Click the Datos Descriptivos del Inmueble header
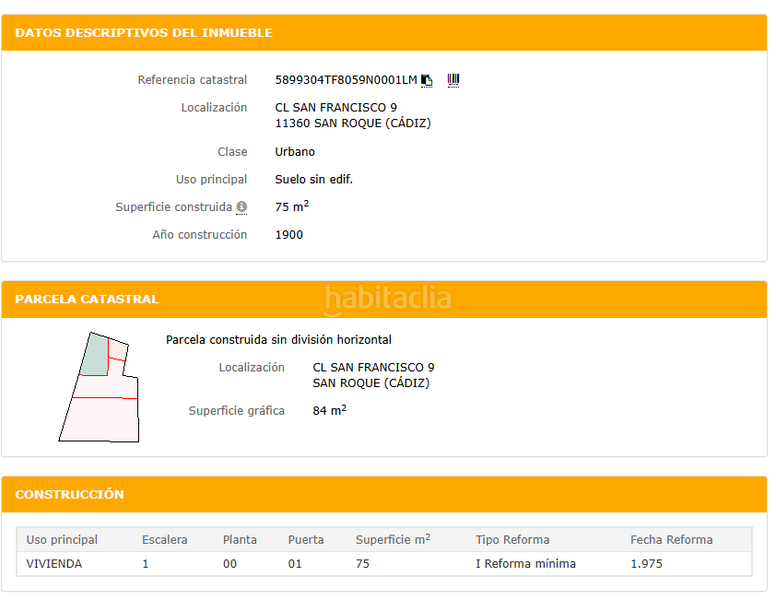The width and height of the screenshot is (776, 600). pyautogui.click(x=144, y=33)
